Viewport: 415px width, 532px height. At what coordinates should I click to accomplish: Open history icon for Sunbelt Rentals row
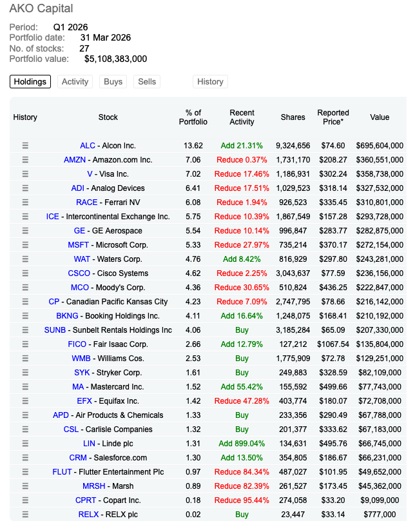(25, 330)
